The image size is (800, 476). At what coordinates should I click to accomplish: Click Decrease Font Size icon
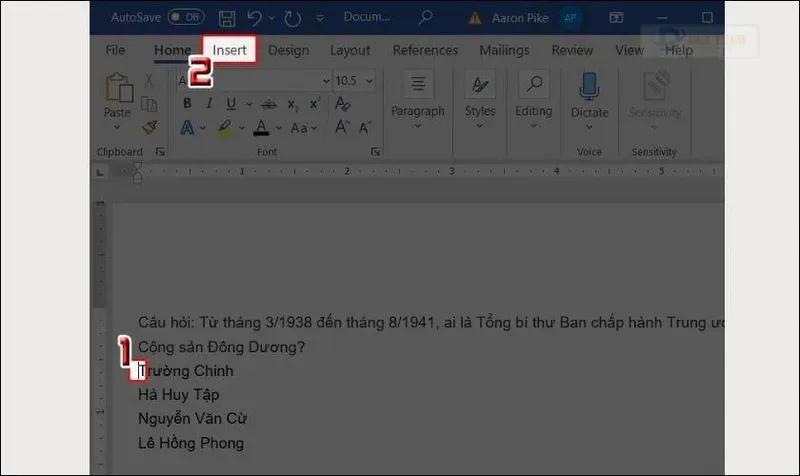pos(365,127)
